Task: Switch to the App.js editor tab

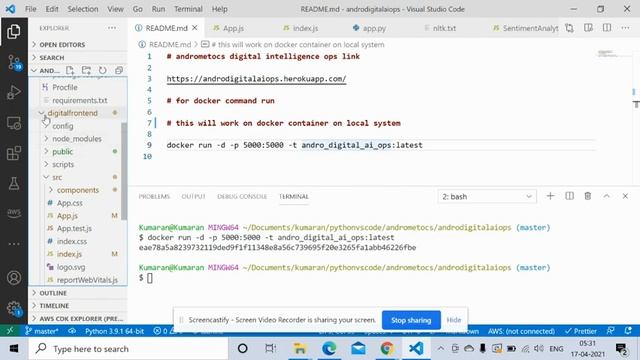Action: pos(233,28)
